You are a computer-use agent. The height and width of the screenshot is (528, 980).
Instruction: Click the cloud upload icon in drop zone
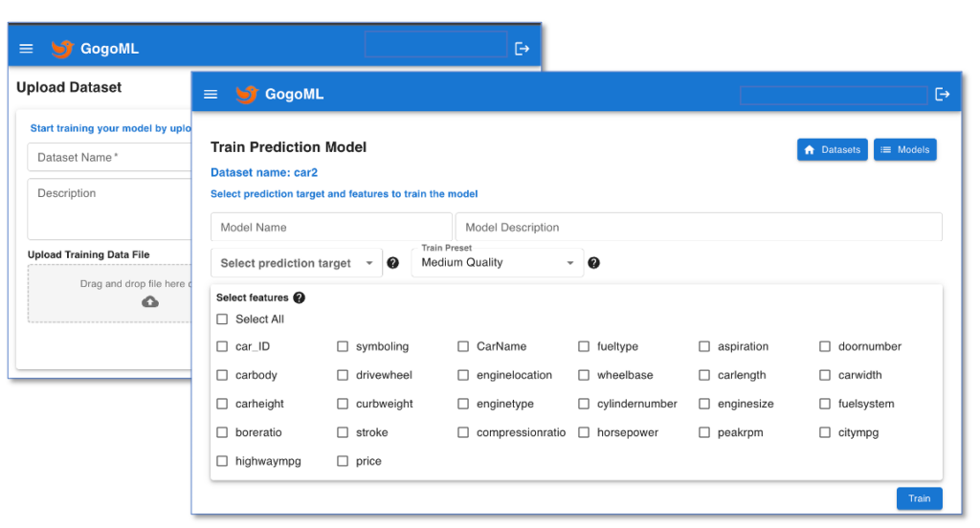[150, 302]
